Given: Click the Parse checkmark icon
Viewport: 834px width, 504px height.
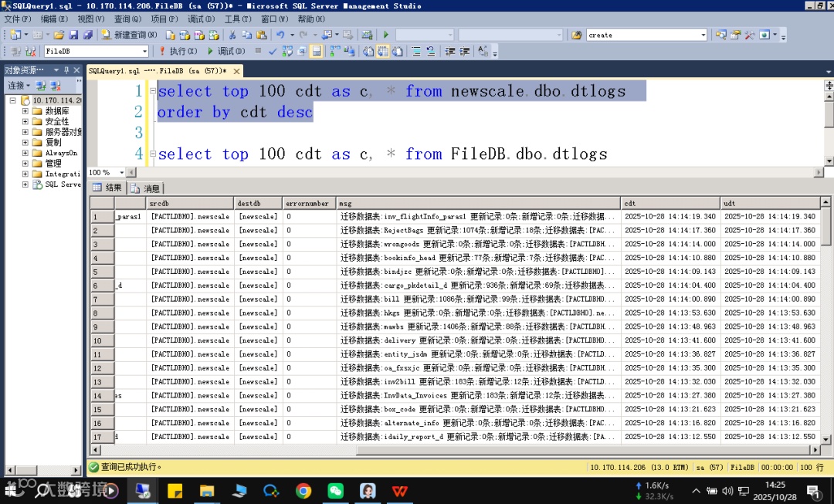Looking at the screenshot, I should pyautogui.click(x=273, y=51).
